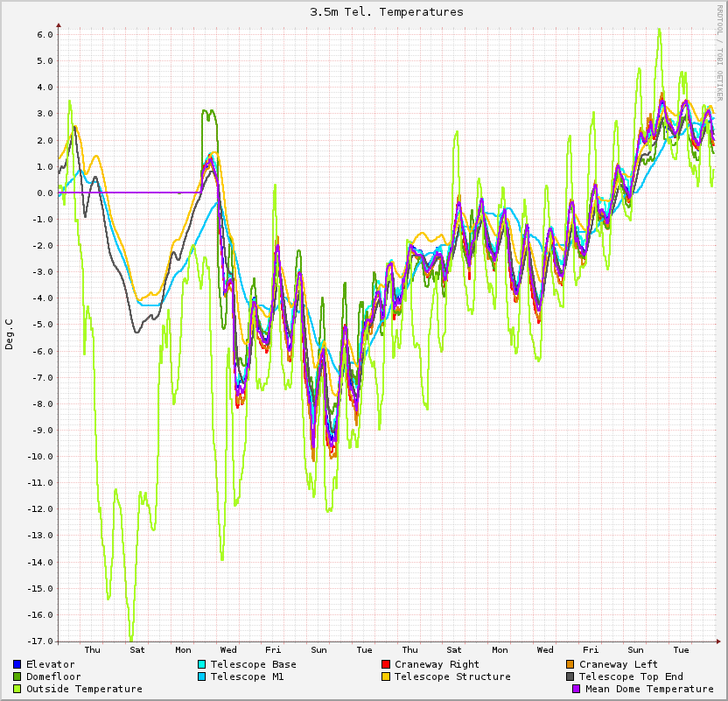Click the yellow Telescope Structure legend swatch

386,677
